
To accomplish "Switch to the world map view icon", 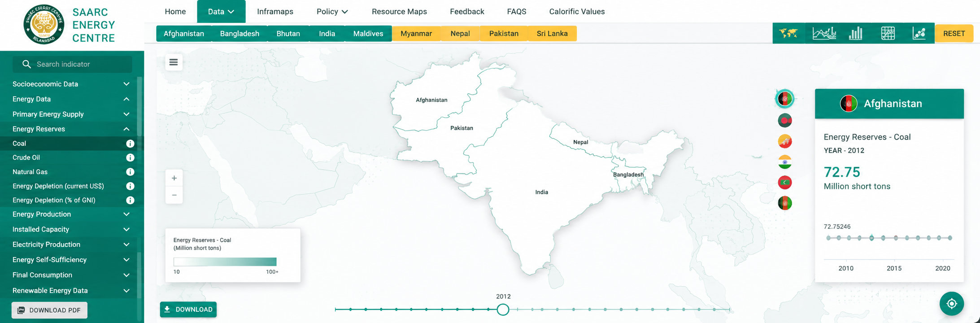I will click(788, 33).
